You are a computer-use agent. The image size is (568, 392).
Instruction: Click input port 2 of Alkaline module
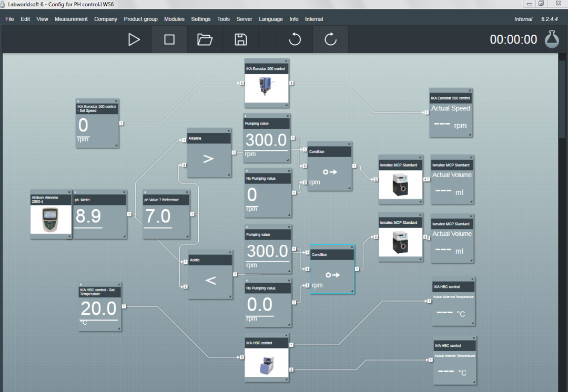[184, 165]
